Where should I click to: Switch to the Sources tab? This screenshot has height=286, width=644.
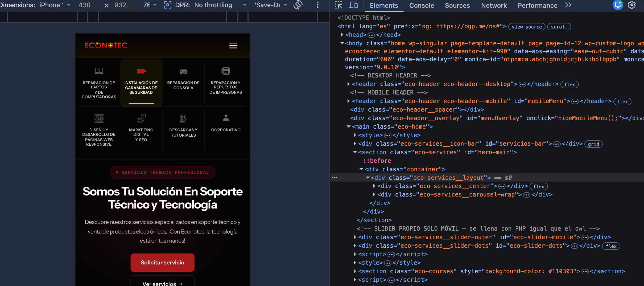457,6
